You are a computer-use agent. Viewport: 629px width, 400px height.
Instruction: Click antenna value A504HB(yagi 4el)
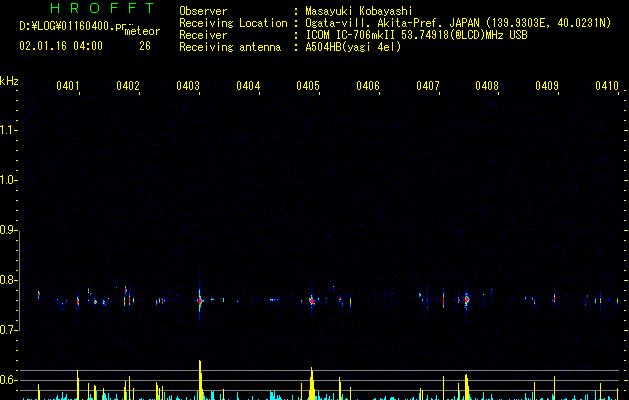coord(353,47)
